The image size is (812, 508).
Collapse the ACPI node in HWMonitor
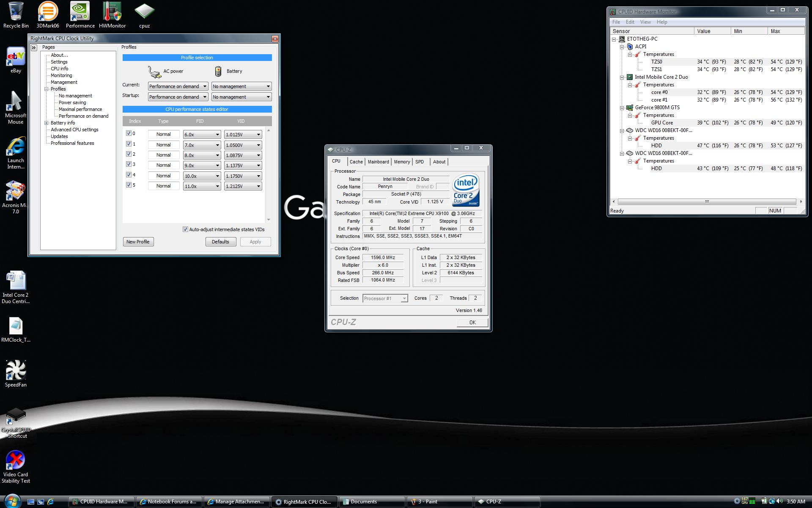coord(622,47)
